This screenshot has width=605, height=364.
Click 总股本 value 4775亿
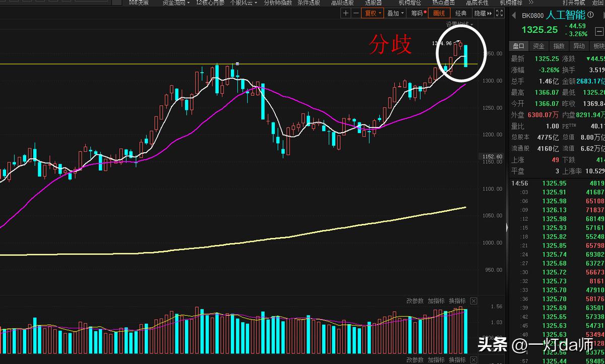pos(548,137)
